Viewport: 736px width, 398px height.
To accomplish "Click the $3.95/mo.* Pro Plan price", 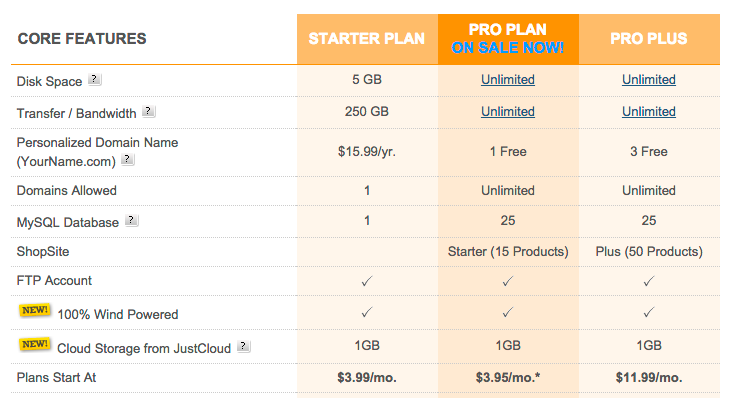I will pyautogui.click(x=508, y=377).
